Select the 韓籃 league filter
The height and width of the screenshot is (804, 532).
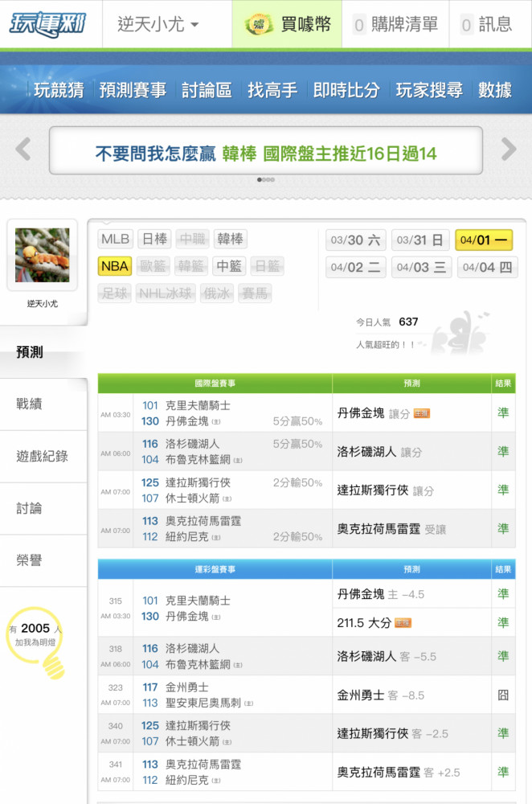point(191,266)
